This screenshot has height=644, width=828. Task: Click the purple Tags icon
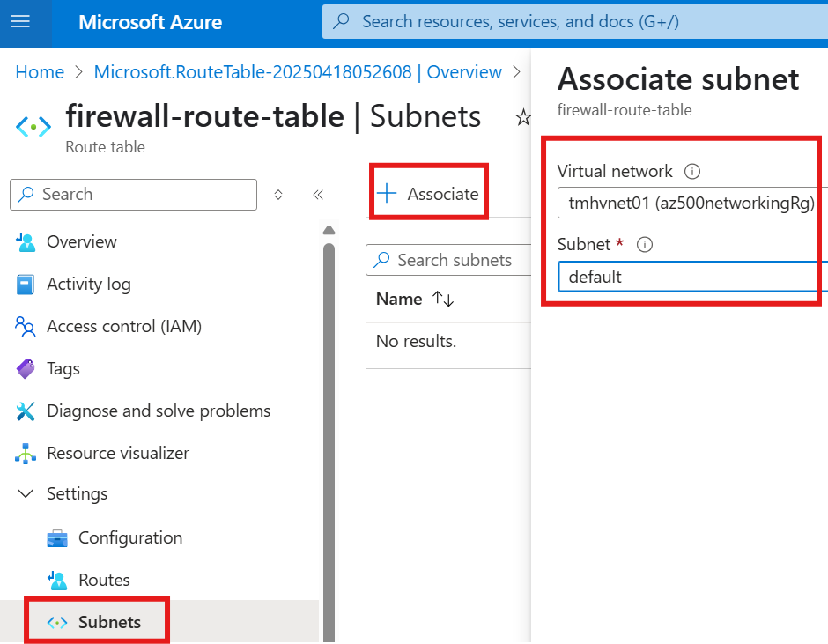coord(26,369)
